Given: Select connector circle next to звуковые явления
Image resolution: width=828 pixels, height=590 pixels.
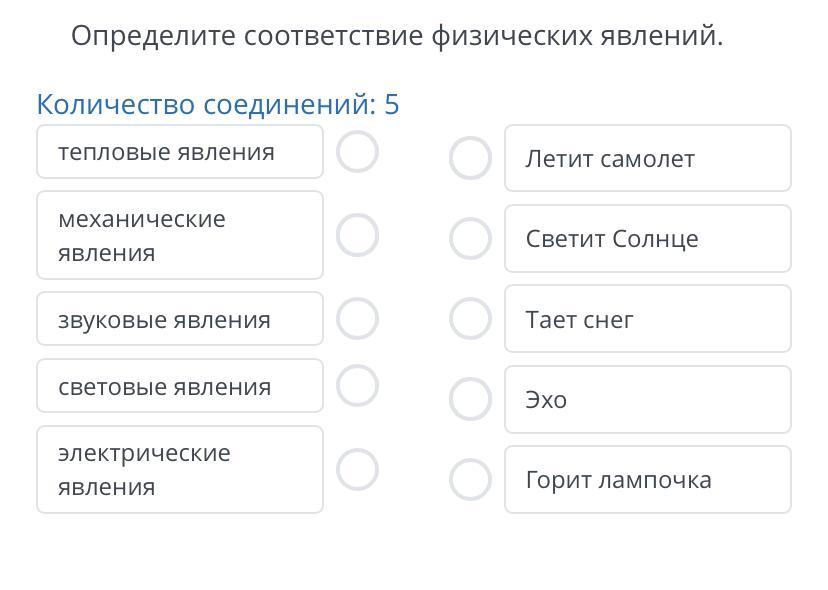Looking at the screenshot, I should (x=358, y=319).
